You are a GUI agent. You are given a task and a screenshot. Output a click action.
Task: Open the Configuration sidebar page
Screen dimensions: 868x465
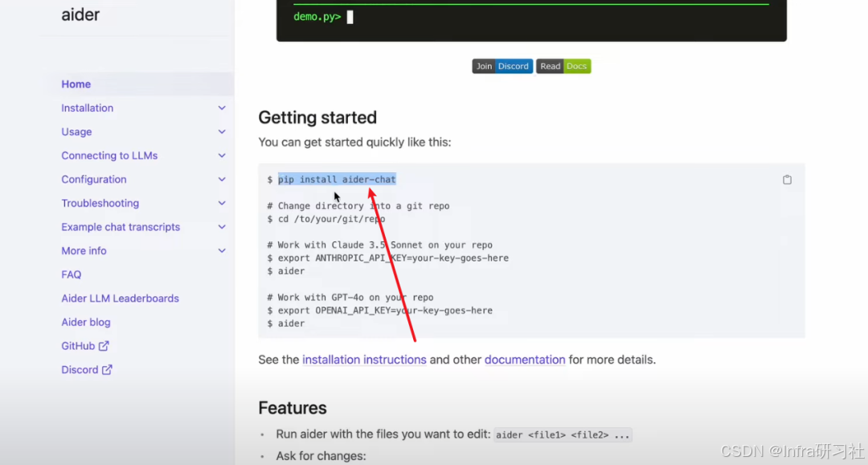point(93,179)
